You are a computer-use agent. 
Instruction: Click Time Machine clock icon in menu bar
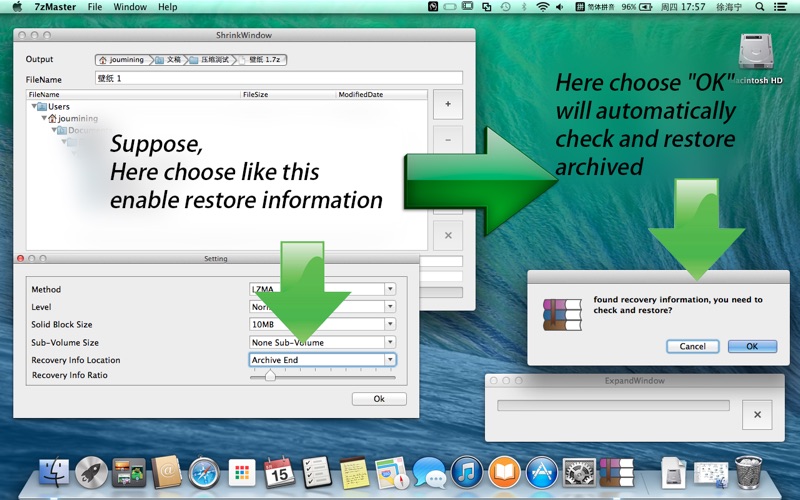[x=505, y=7]
